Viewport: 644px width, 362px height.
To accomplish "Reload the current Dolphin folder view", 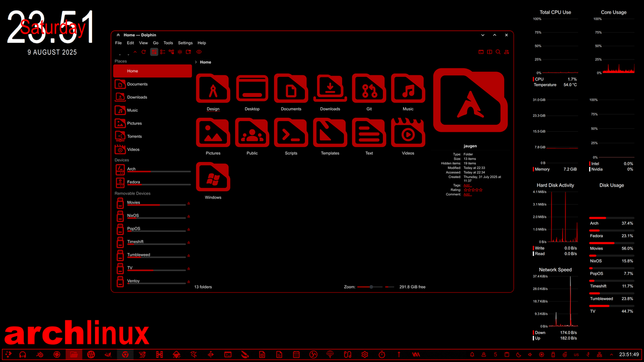I will coord(143,52).
